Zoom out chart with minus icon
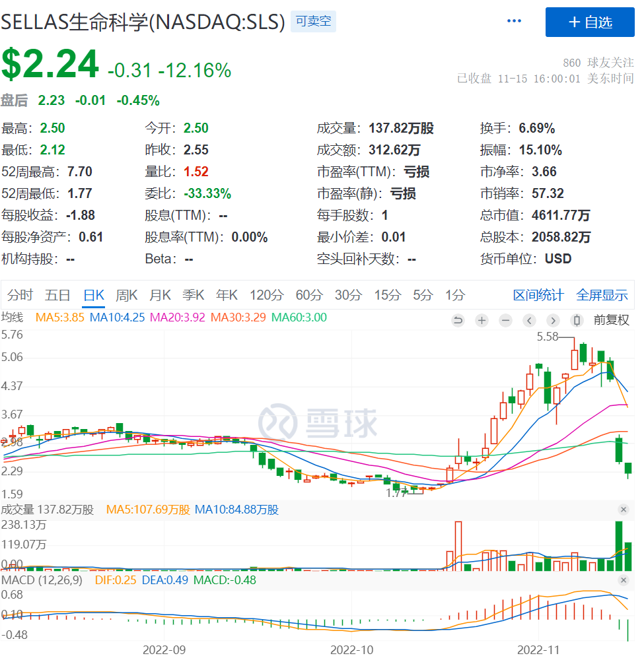644x664 pixels. [505, 321]
